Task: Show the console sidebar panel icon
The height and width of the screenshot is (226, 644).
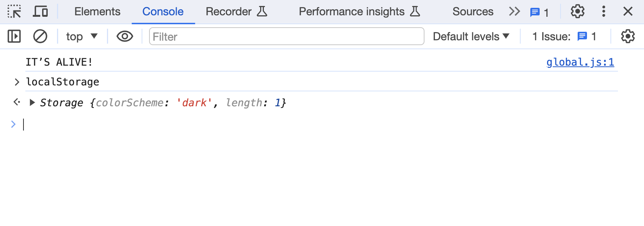Action: [x=14, y=37]
